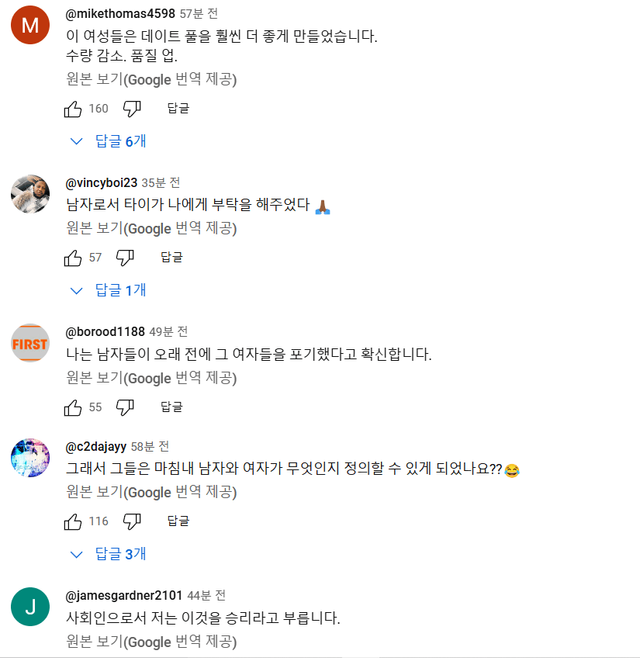
Task: Open @c2dajayy profile avatar
Action: [x=30, y=457]
